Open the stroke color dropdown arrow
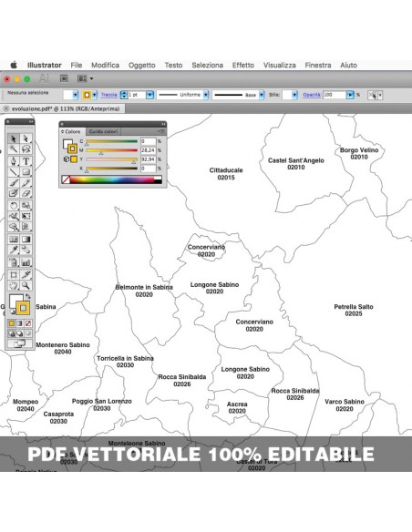412x532 pixels. click(95, 95)
